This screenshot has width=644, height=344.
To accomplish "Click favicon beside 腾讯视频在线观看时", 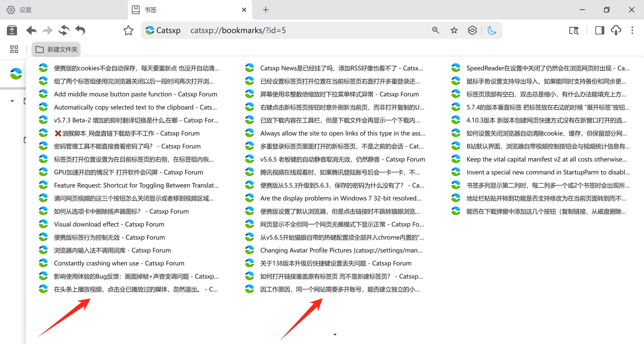I will click(250, 172).
